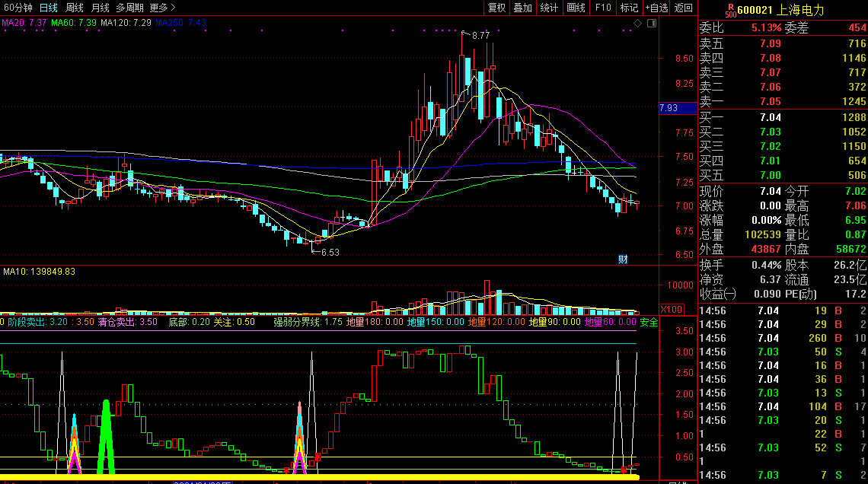Image resolution: width=868 pixels, height=484 pixels.
Task: Open the 月线 monthly chart tab
Action: 101,8
